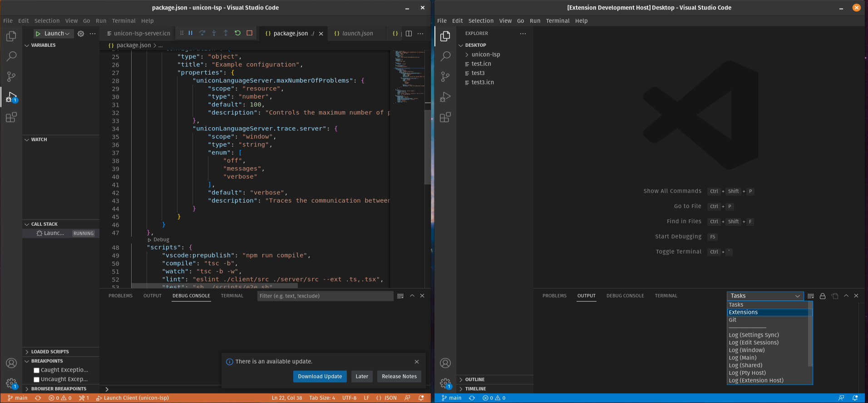The height and width of the screenshot is (403, 868).
Task: Open Run and Debug in Extension Host window
Action: point(445,97)
